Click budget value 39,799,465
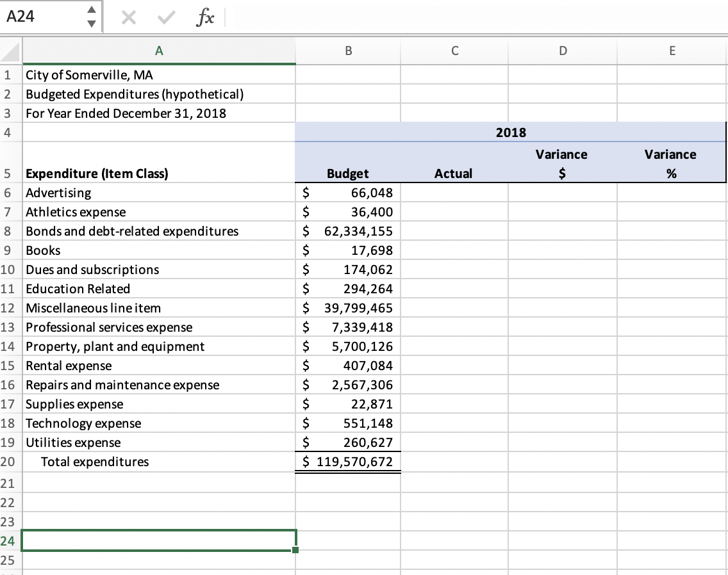Image resolution: width=728 pixels, height=575 pixels. pyautogui.click(x=348, y=308)
